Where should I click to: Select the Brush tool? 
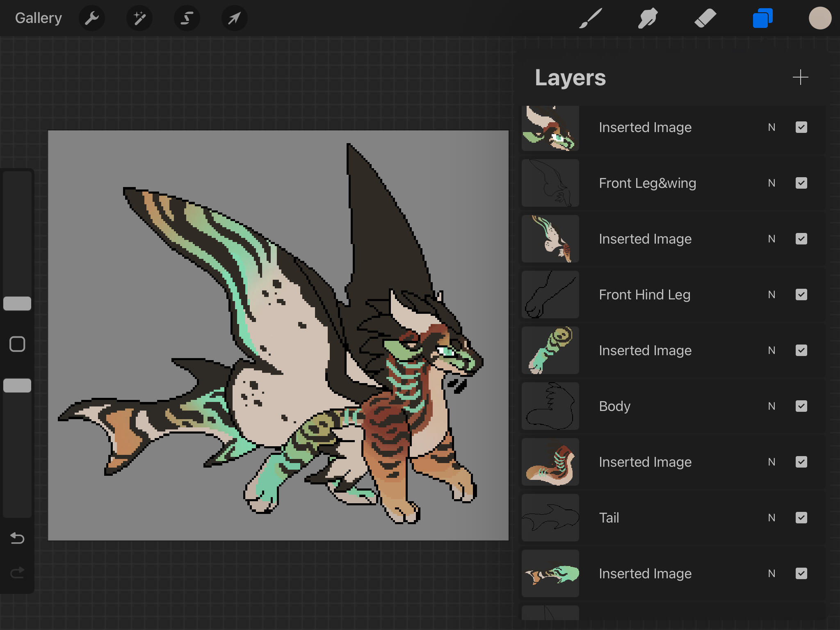pos(591,18)
